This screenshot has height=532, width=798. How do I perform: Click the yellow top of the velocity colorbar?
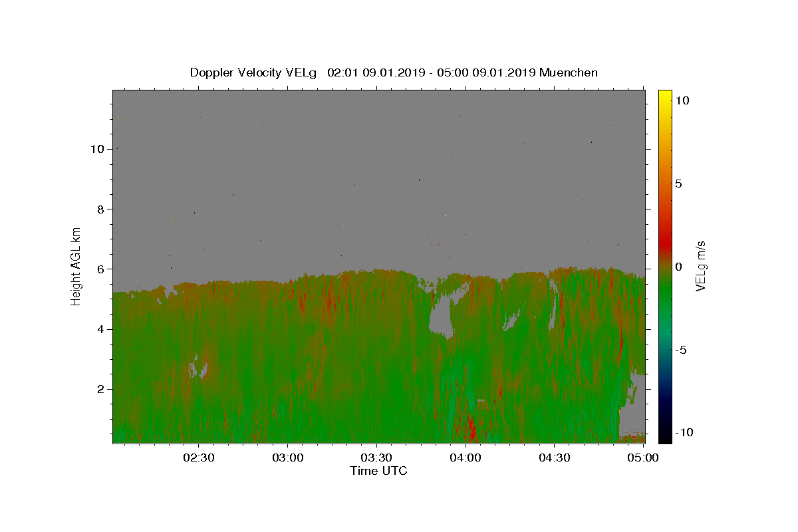click(x=665, y=96)
